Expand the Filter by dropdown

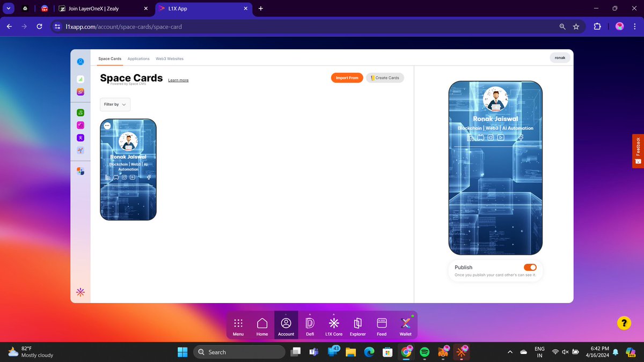click(x=115, y=105)
